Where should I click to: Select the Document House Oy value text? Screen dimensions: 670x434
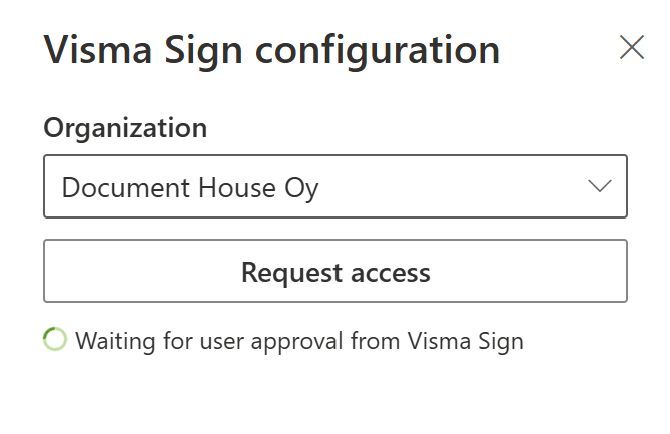(x=190, y=187)
